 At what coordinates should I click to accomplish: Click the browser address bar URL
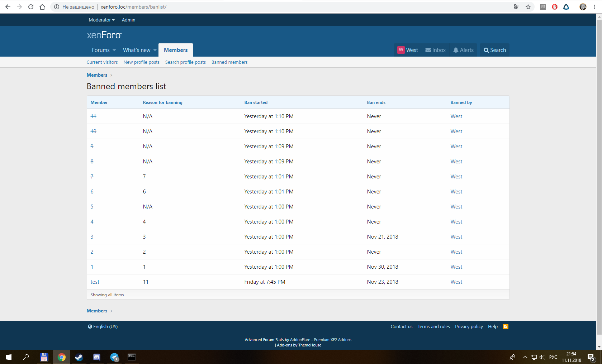133,7
